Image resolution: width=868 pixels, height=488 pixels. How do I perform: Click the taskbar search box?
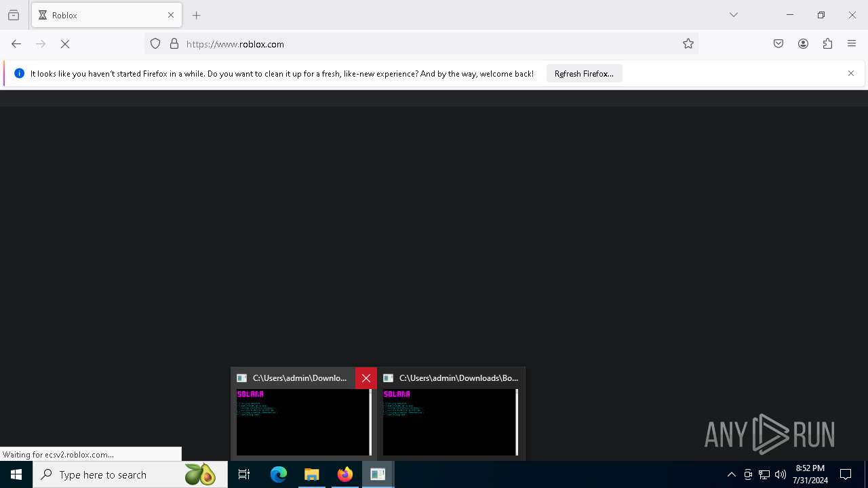click(x=130, y=474)
